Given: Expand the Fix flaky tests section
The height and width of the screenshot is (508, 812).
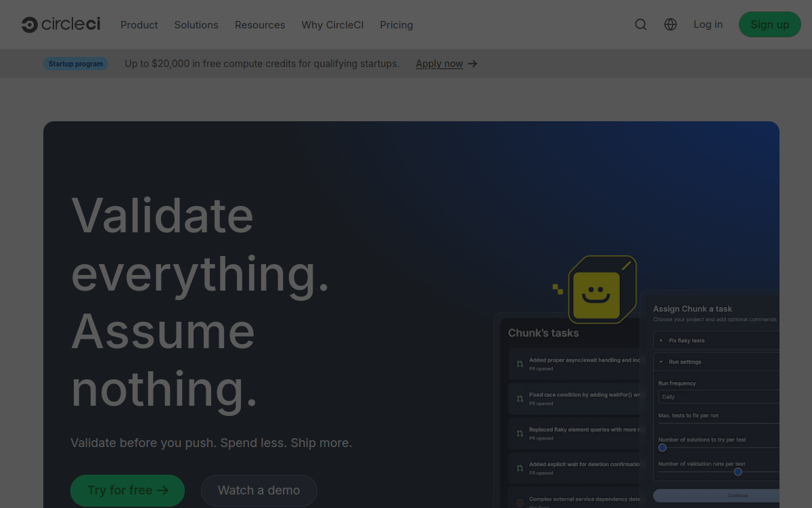Looking at the screenshot, I should [x=716, y=341].
